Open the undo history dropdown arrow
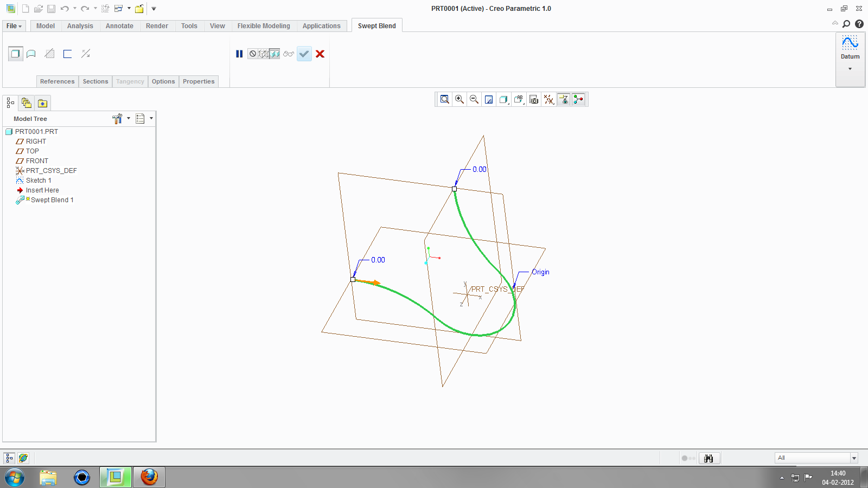The image size is (868, 488). click(x=75, y=9)
